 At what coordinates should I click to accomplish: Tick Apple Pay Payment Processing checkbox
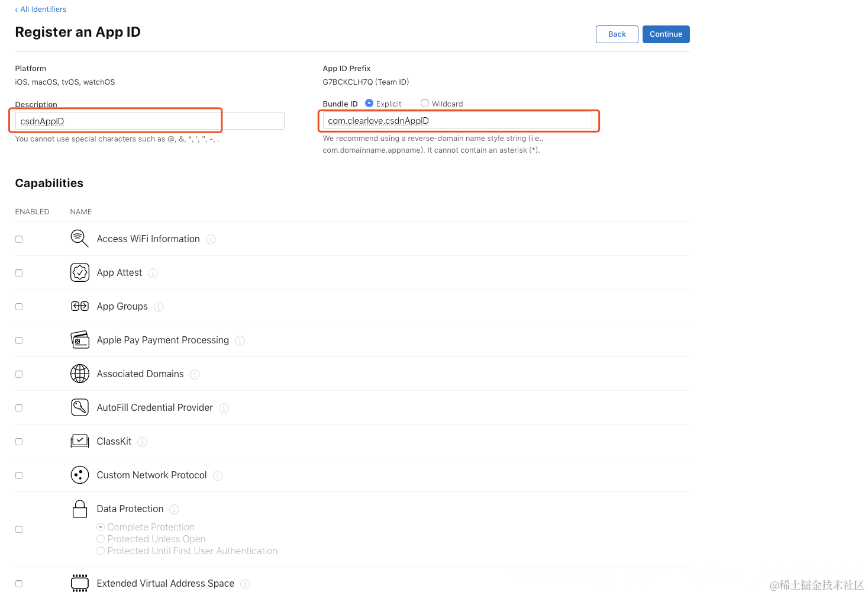tap(19, 340)
